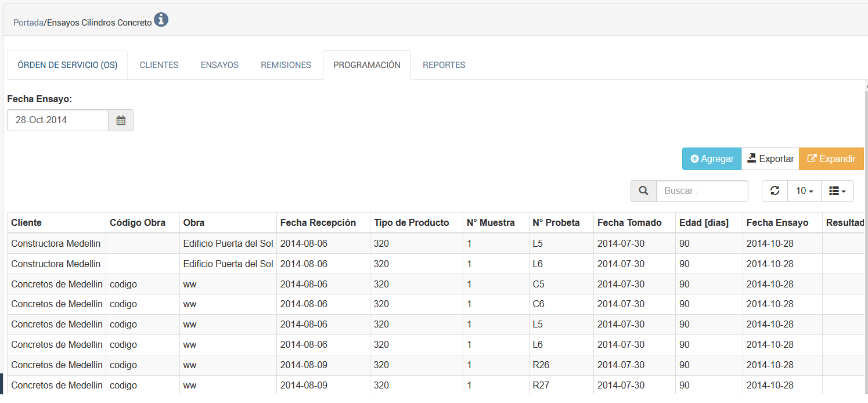Select the CLIENTES tab
The height and width of the screenshot is (403, 868).
point(159,65)
